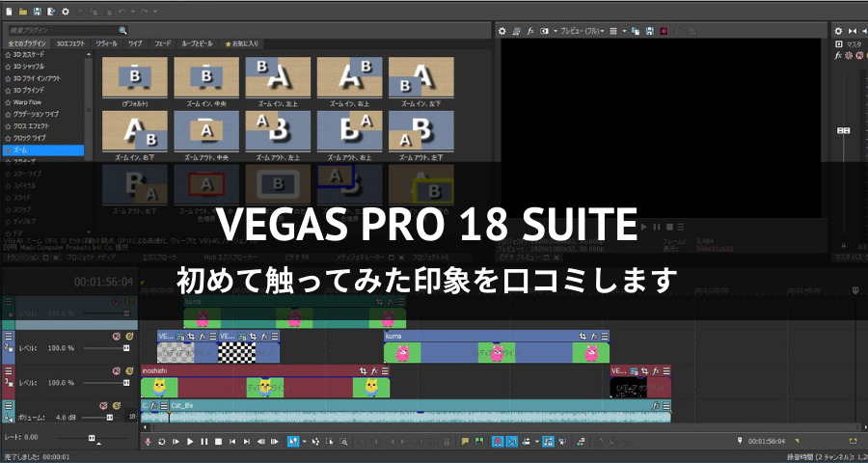Click the record microphone button in the transport
Screen dimensions: 868x463
coord(148,442)
